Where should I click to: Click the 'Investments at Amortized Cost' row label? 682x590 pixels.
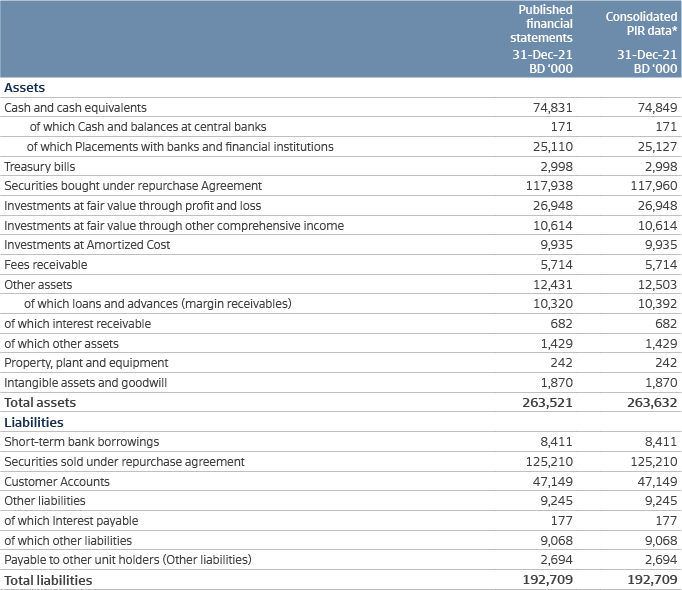click(87, 245)
